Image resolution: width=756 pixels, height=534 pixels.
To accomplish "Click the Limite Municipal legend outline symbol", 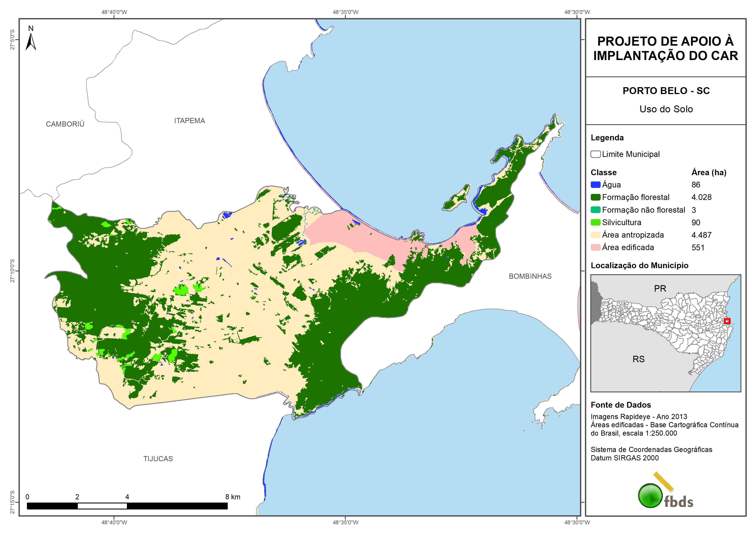I will [x=595, y=154].
